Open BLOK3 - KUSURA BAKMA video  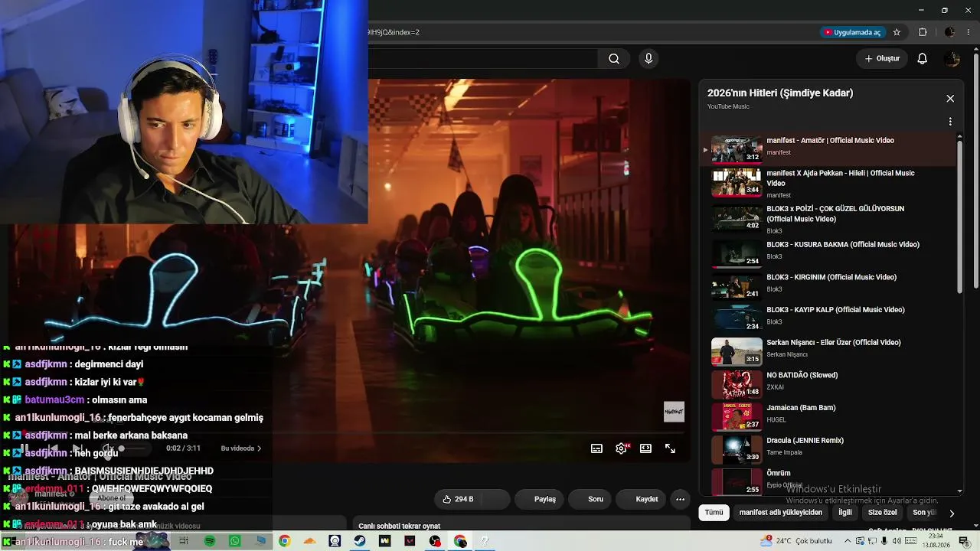coord(829,254)
